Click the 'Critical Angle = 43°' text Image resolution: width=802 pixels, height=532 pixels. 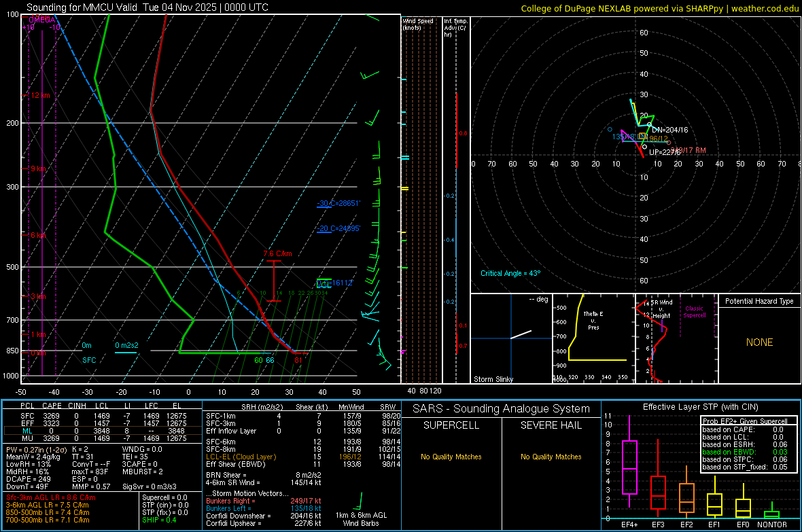pos(510,274)
